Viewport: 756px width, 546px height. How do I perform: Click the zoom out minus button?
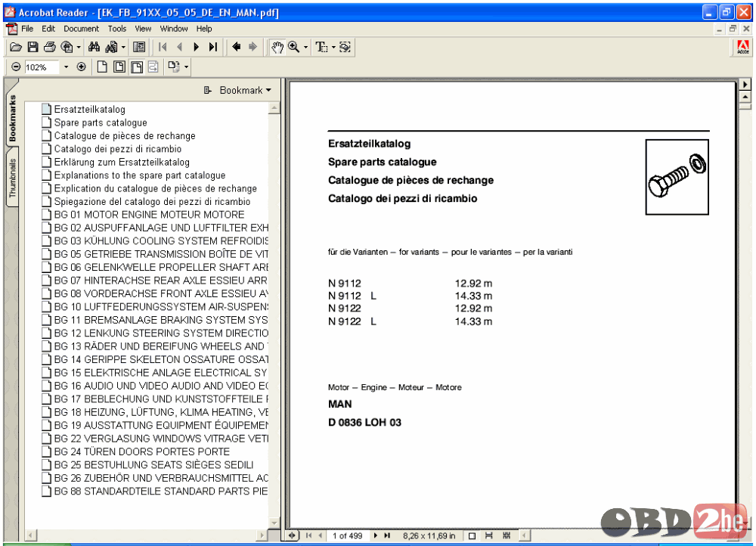16,67
